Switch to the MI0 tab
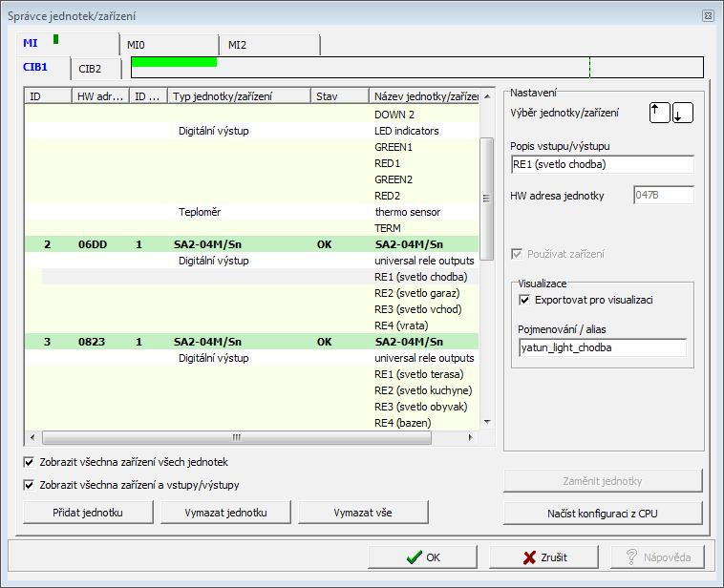The height and width of the screenshot is (588, 724). [x=169, y=45]
